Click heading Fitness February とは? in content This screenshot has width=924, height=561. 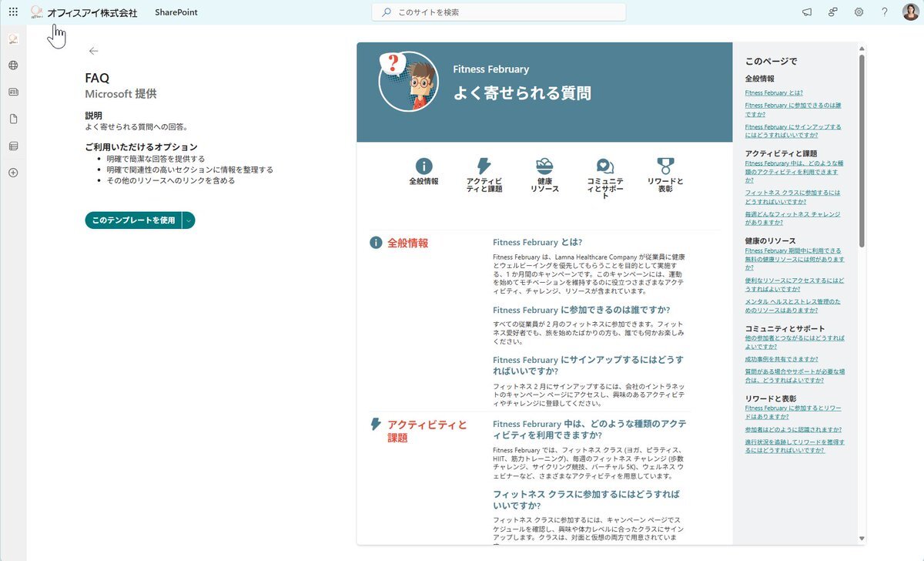click(537, 242)
